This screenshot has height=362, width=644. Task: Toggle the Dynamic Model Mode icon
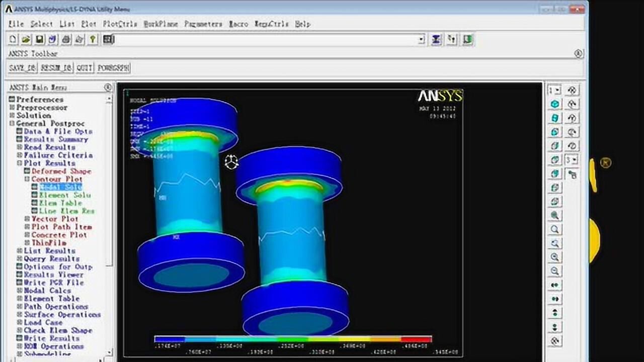pos(572,174)
